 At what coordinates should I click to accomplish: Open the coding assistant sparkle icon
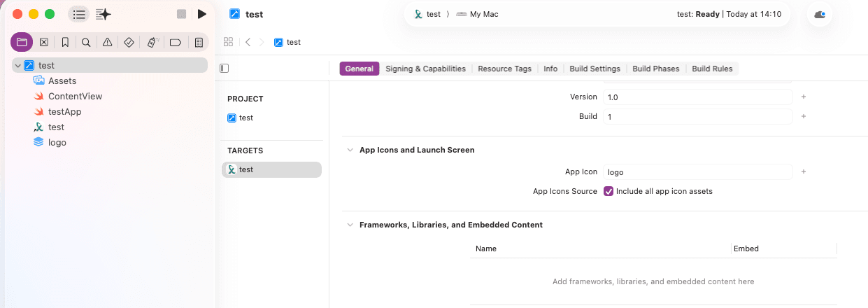[x=104, y=14]
